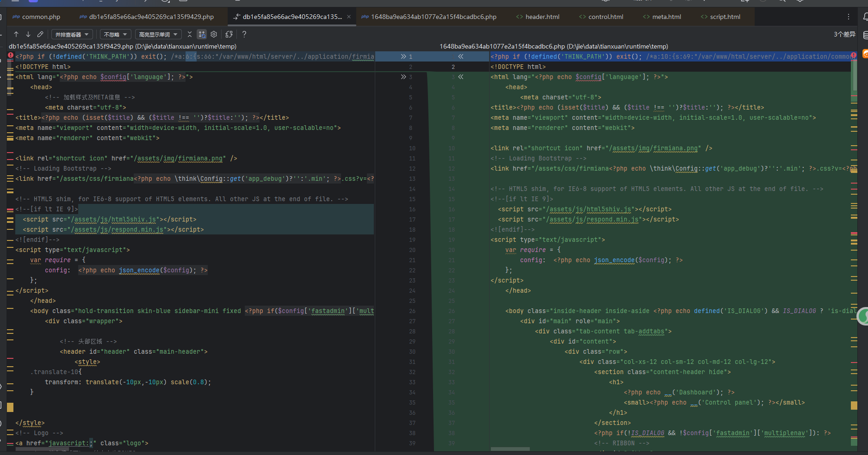Click left pane DOCTYPE html line
The height and width of the screenshot is (455, 868).
[43, 67]
